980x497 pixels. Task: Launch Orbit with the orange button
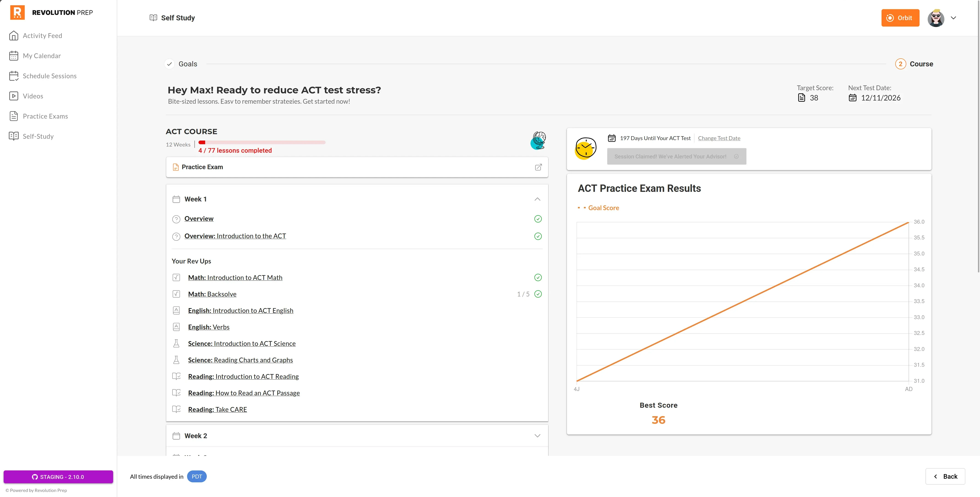pos(900,18)
